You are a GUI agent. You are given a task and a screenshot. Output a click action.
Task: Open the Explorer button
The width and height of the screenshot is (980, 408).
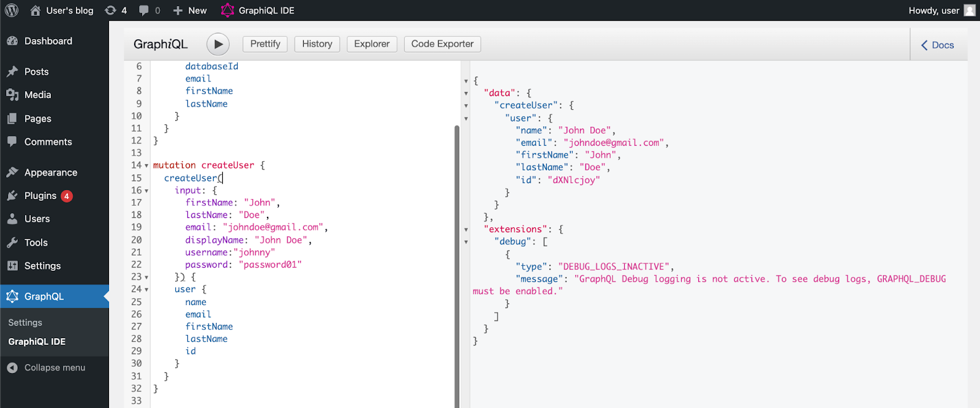pos(372,44)
